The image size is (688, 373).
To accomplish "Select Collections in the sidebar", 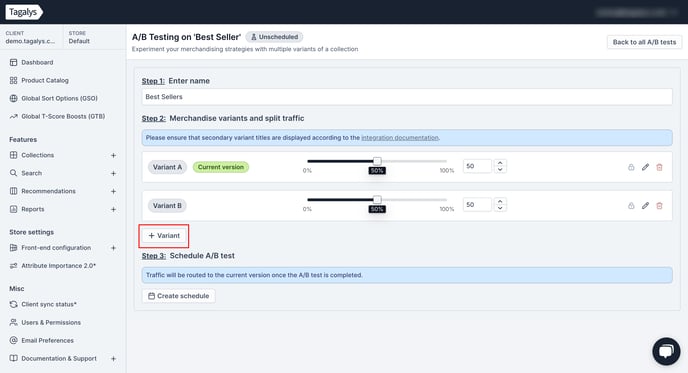I will (x=38, y=155).
